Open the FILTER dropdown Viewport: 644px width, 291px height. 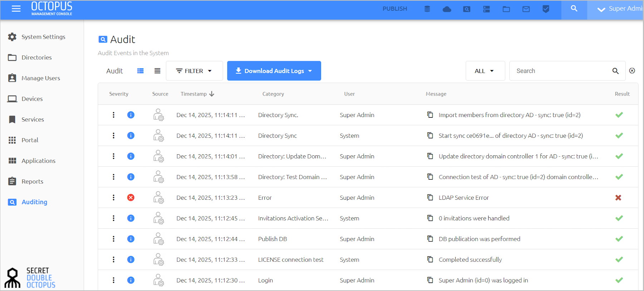tap(194, 71)
